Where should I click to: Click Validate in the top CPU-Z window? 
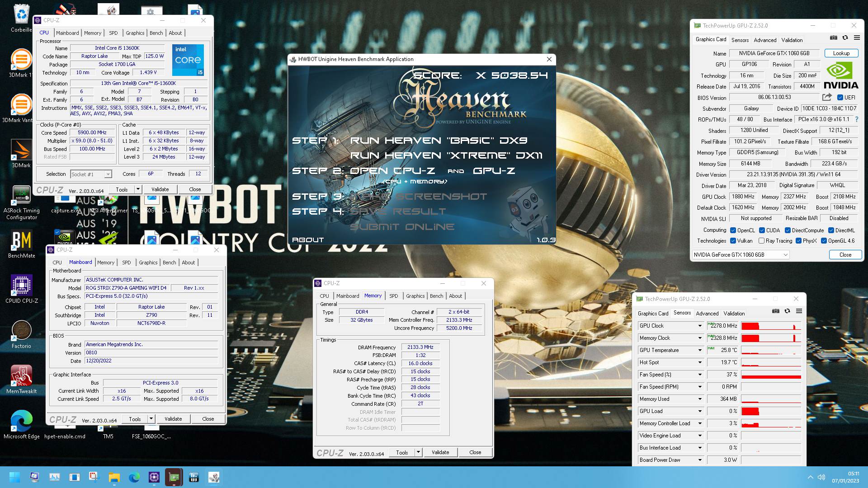click(x=160, y=189)
